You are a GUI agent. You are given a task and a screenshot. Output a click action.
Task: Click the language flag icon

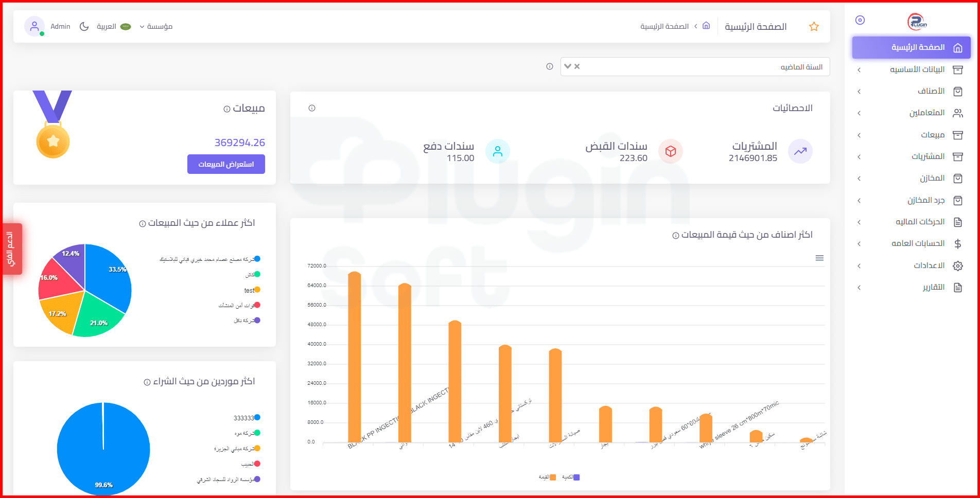[126, 26]
